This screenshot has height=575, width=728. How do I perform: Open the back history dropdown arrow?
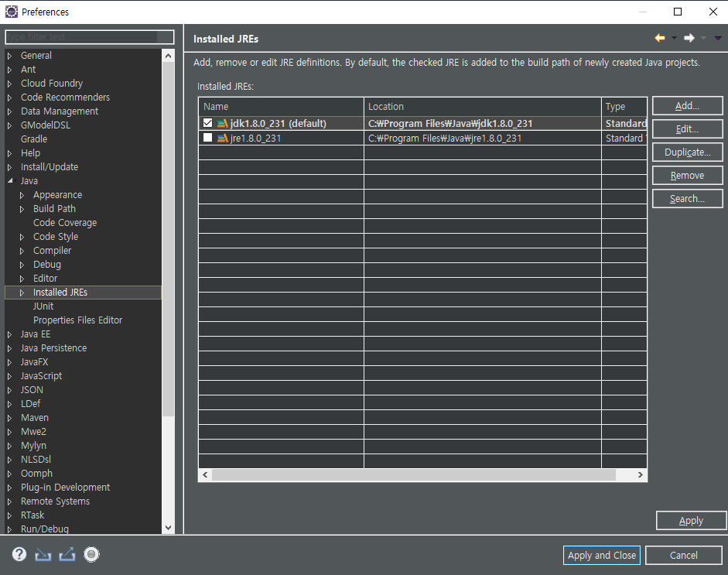674,38
